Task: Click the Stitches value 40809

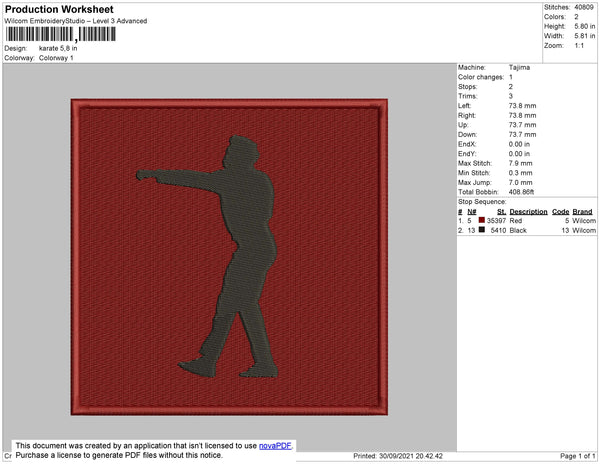Action: click(x=584, y=7)
